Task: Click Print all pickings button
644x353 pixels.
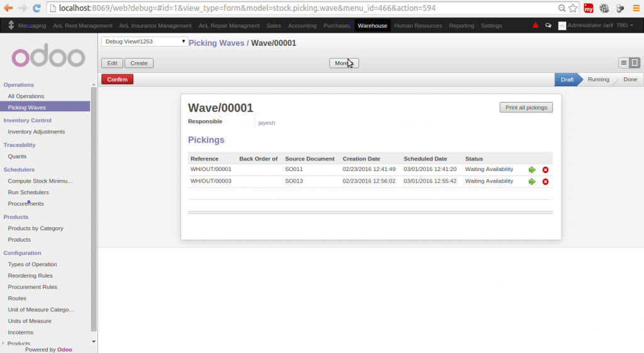Action: click(x=526, y=108)
